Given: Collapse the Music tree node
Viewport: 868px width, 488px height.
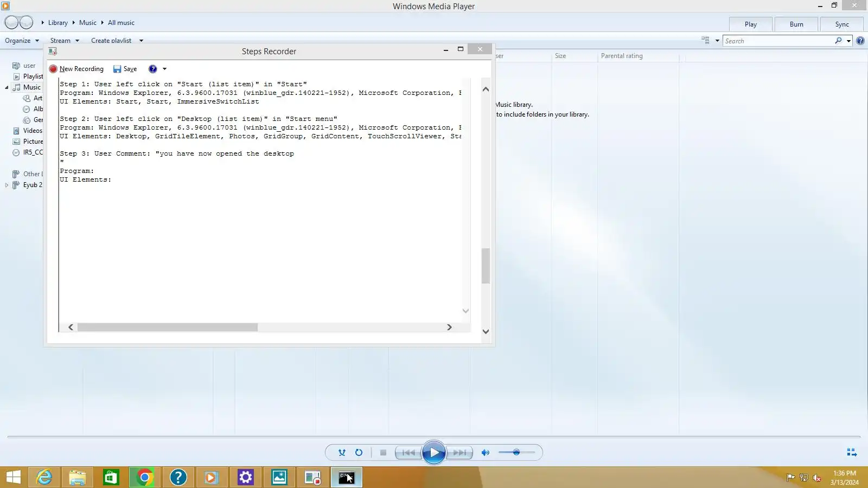Looking at the screenshot, I should pyautogui.click(x=7, y=87).
